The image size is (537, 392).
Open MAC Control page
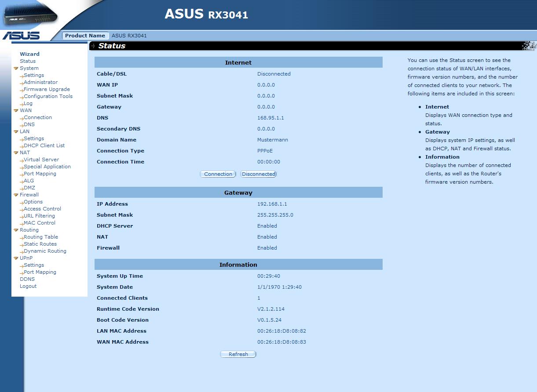[x=40, y=223]
